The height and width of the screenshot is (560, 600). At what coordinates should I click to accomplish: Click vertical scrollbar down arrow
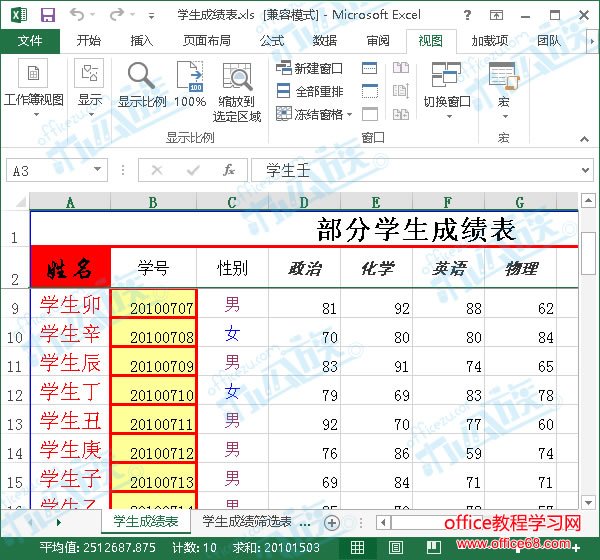tap(588, 501)
